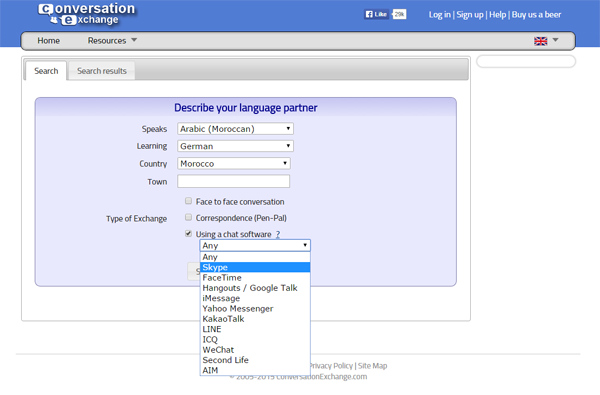Click the Facebook 29k like counter

[x=399, y=14]
